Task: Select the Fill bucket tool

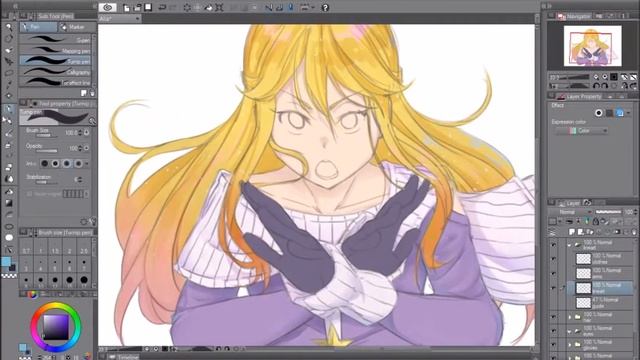Action: 9,191
